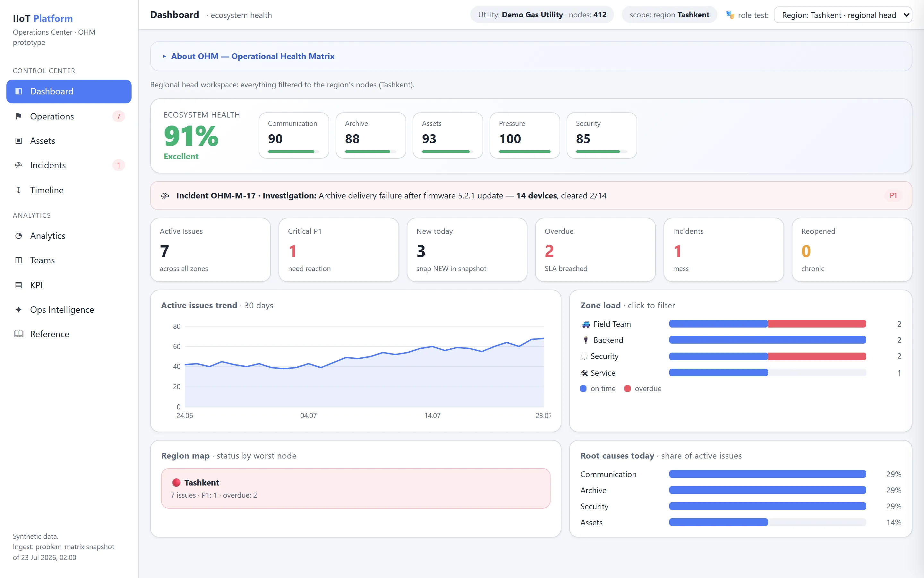
Task: Click the Assets sidebar icon
Action: [x=18, y=141]
